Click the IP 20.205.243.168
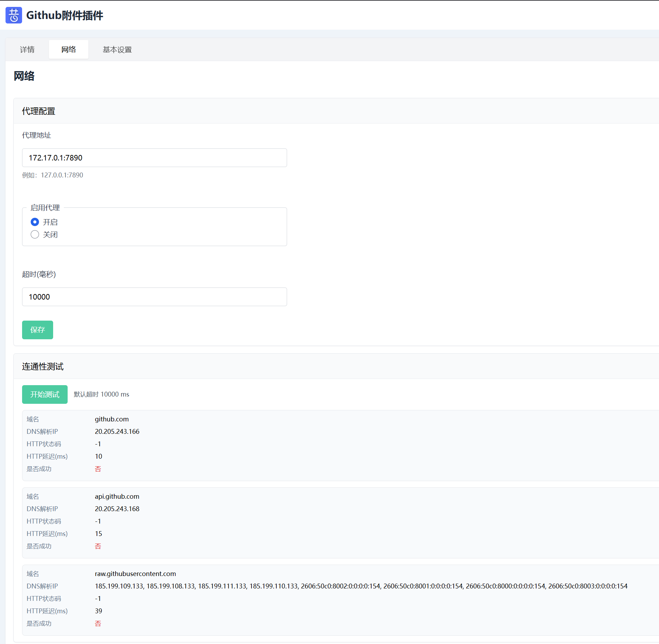Viewport: 659px width, 644px height. 117,509
